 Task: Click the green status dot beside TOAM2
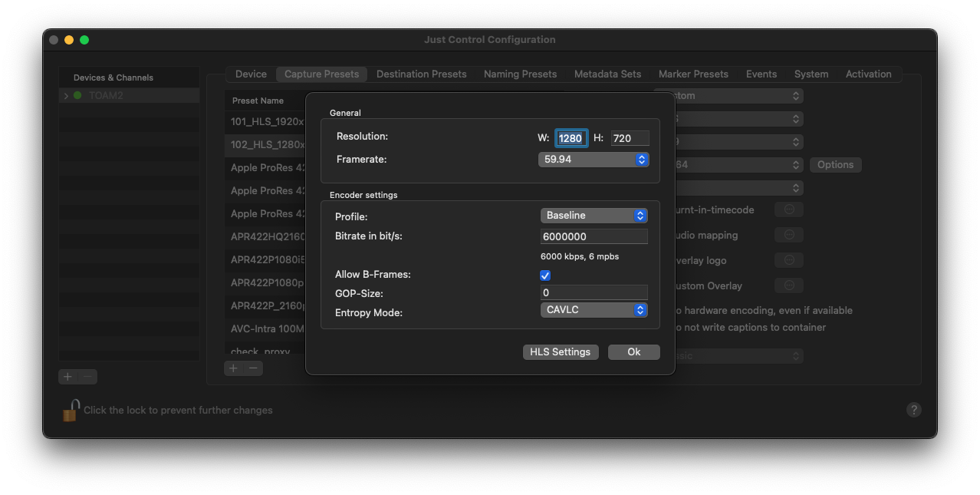[x=77, y=96]
